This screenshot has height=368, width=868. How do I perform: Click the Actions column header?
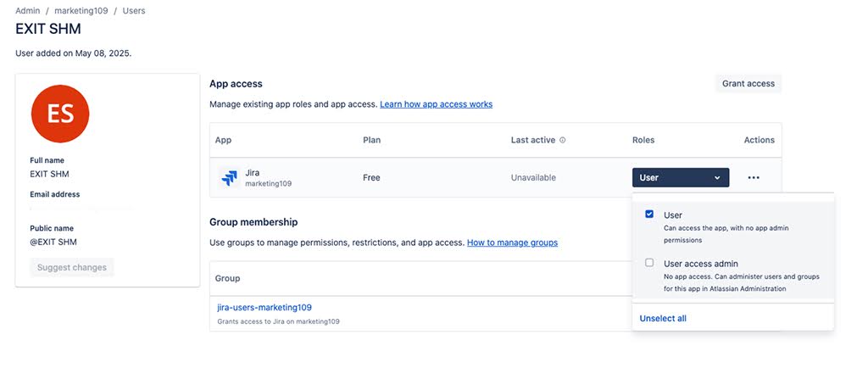tap(759, 140)
